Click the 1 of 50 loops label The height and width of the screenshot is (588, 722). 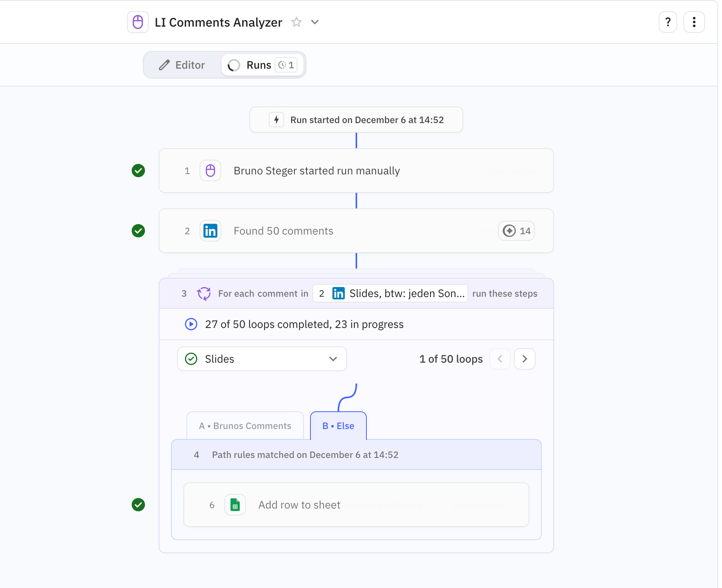[x=451, y=359]
